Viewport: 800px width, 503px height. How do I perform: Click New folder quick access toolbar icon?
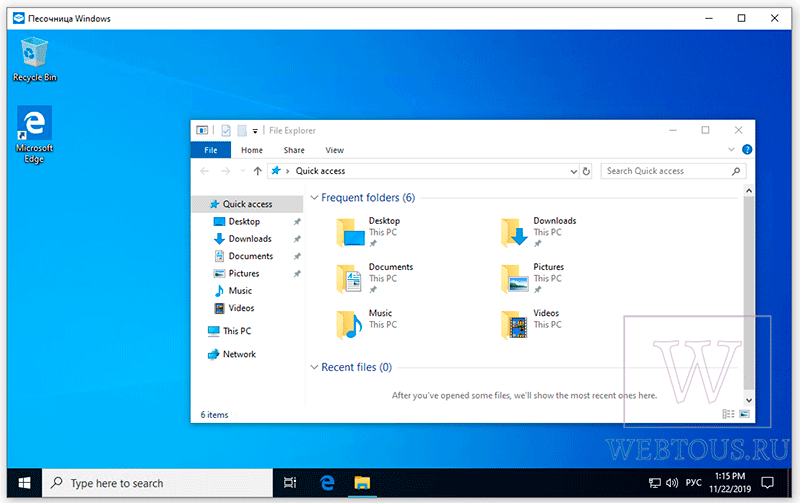[x=242, y=131]
